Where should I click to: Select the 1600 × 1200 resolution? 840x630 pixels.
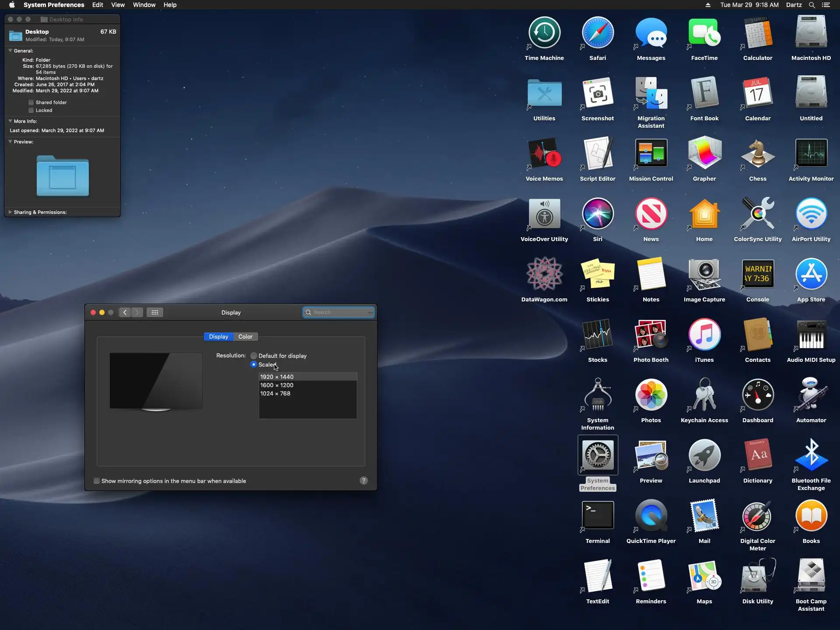(x=277, y=385)
